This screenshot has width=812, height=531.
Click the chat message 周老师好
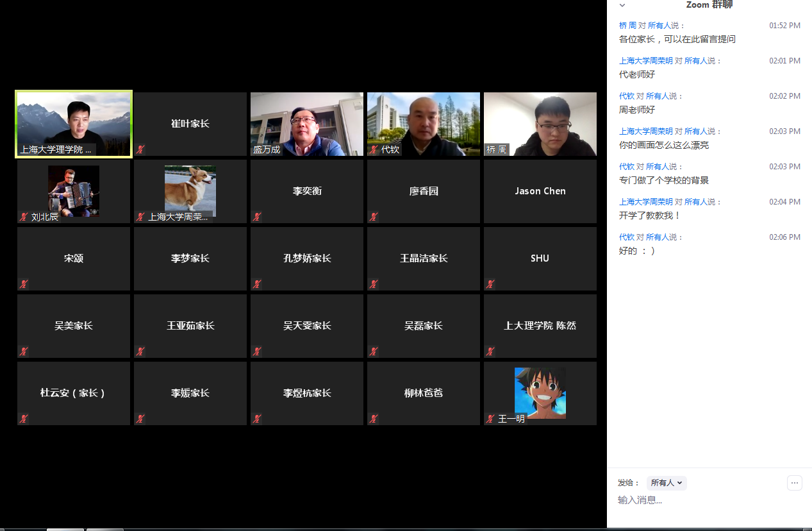(637, 110)
